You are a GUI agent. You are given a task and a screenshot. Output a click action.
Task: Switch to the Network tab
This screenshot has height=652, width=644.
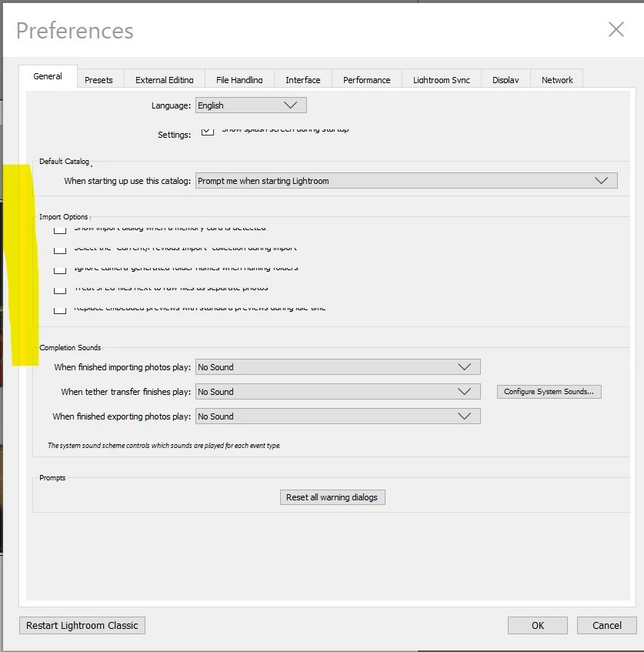coord(557,80)
